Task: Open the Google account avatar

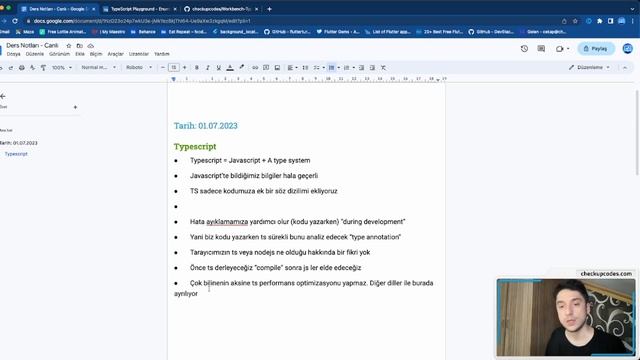Action: click(628, 49)
